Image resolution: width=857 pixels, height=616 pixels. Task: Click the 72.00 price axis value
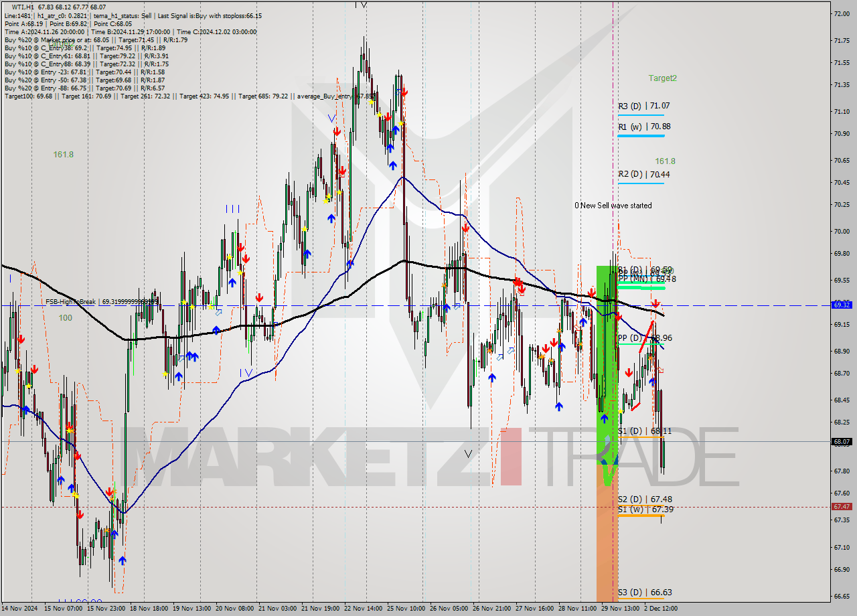842,13
